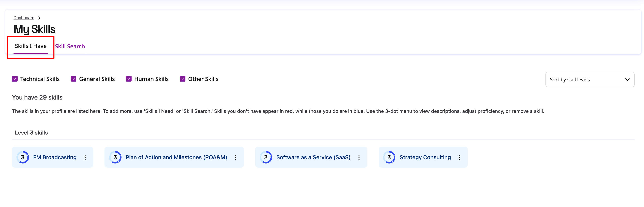Open three-dot menu for Software as a Service
This screenshot has height=207, width=644.
pos(359,157)
